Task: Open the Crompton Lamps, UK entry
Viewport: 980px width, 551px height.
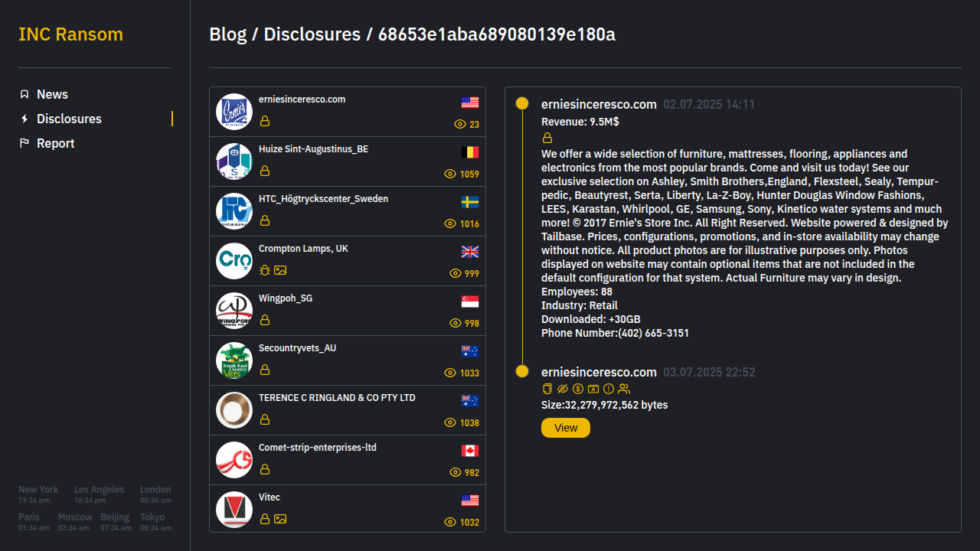Action: coord(348,261)
